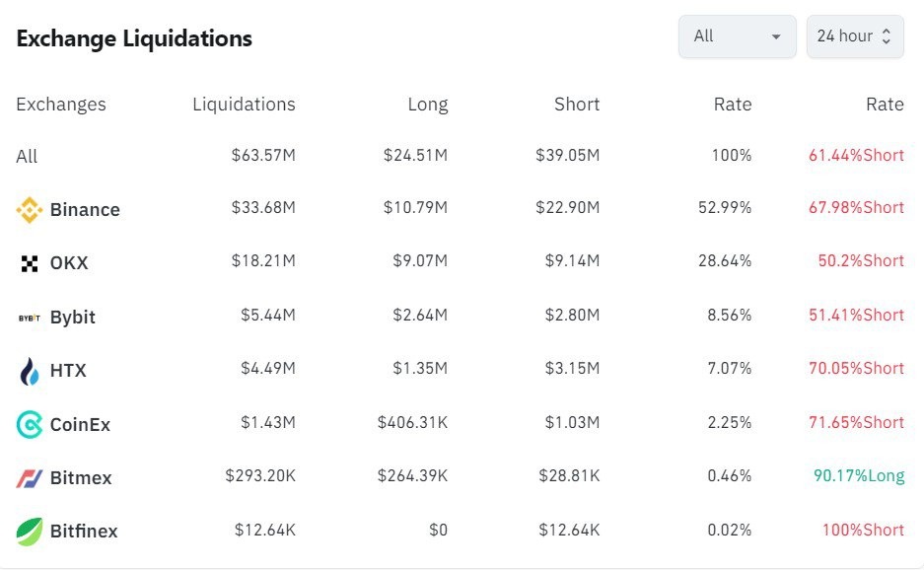Click the Exchanges column header
Image resolution: width=924 pixels, height=570 pixels.
pyautogui.click(x=61, y=105)
